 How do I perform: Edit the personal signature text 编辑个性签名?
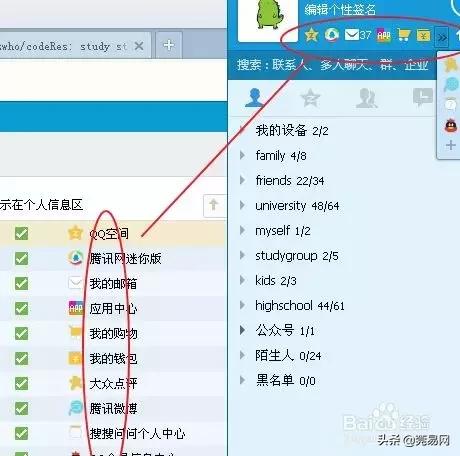pyautogui.click(x=340, y=10)
